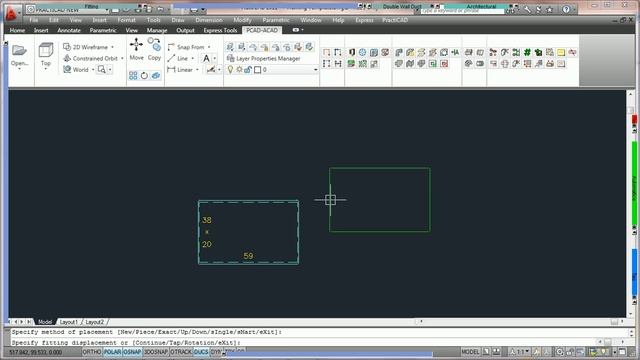
Task: Switch to the Layout1 tab
Action: point(69,322)
